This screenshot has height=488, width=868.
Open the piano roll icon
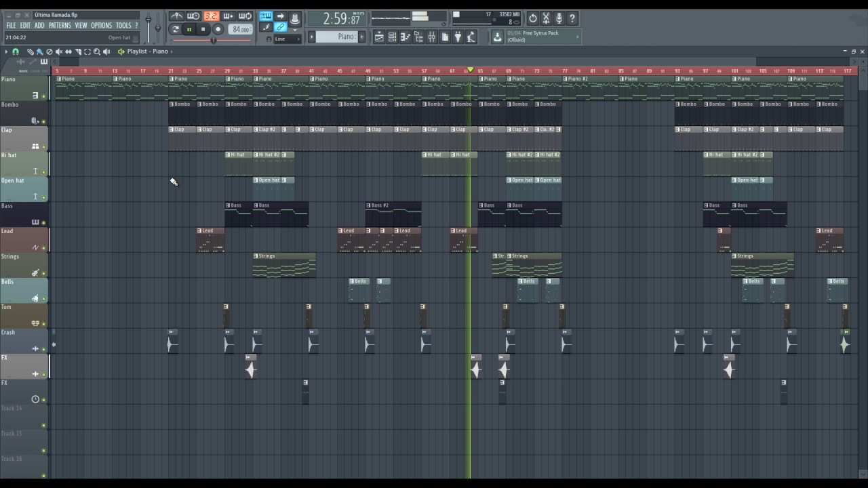point(405,37)
